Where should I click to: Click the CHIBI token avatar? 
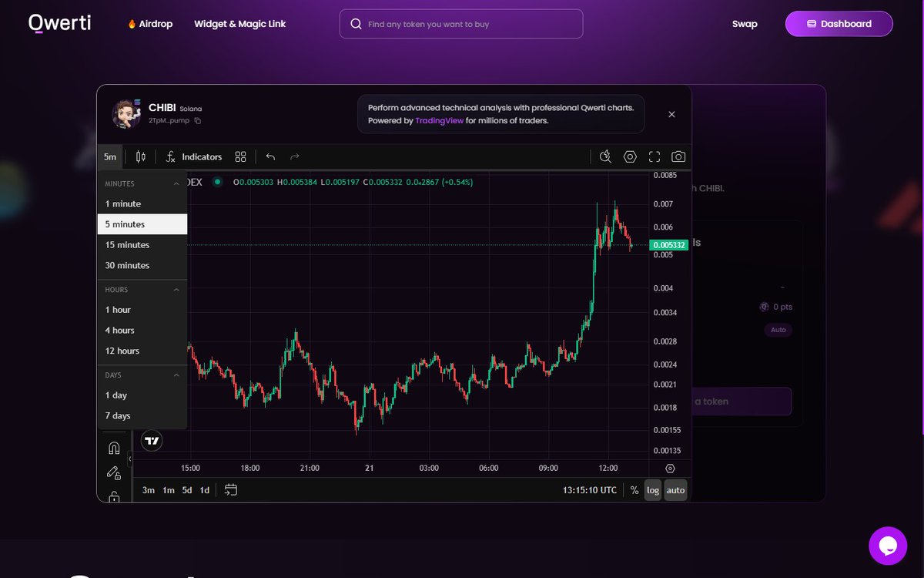tap(126, 114)
